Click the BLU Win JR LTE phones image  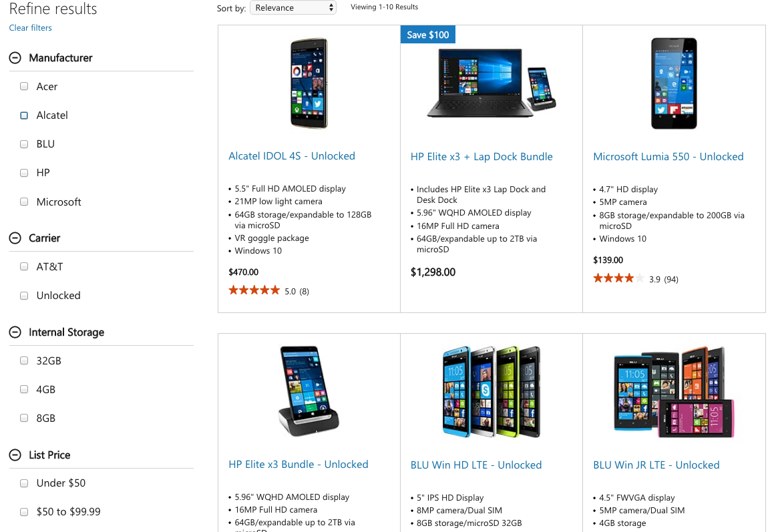[674, 391]
